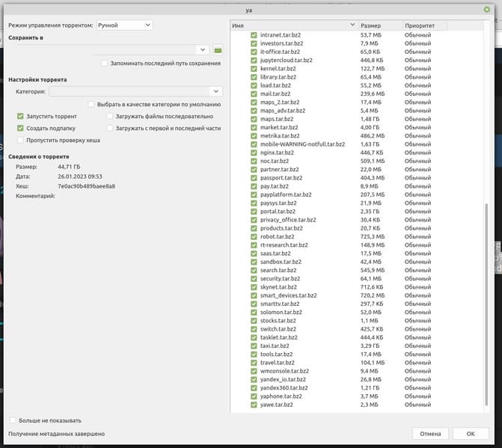
Task: Open the Категория dropdown
Action: click(x=135, y=91)
